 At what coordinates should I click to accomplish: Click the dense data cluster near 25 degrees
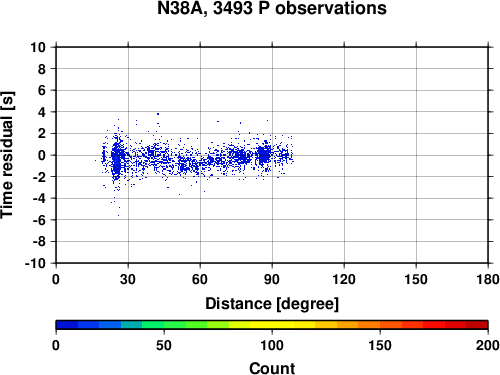pos(116,159)
